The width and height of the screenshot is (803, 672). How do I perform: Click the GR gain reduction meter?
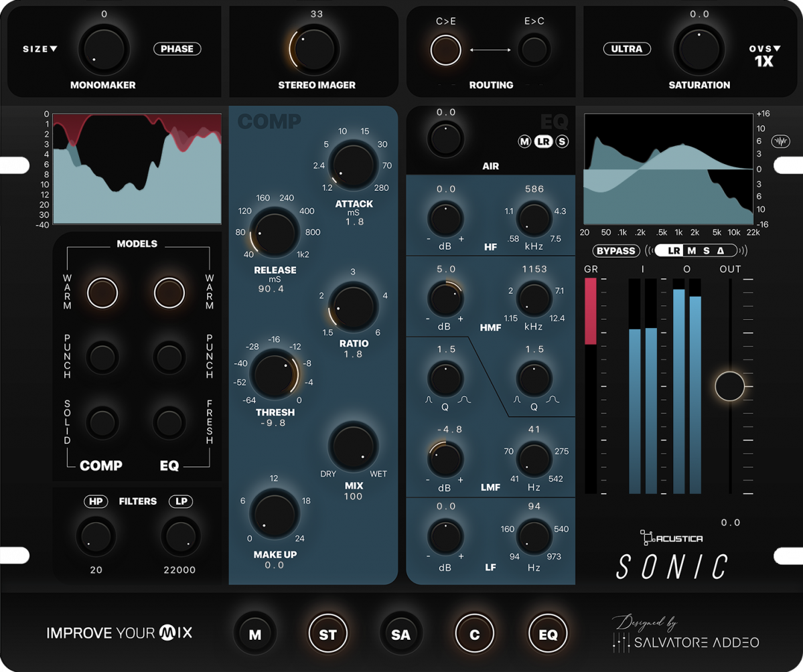(591, 386)
